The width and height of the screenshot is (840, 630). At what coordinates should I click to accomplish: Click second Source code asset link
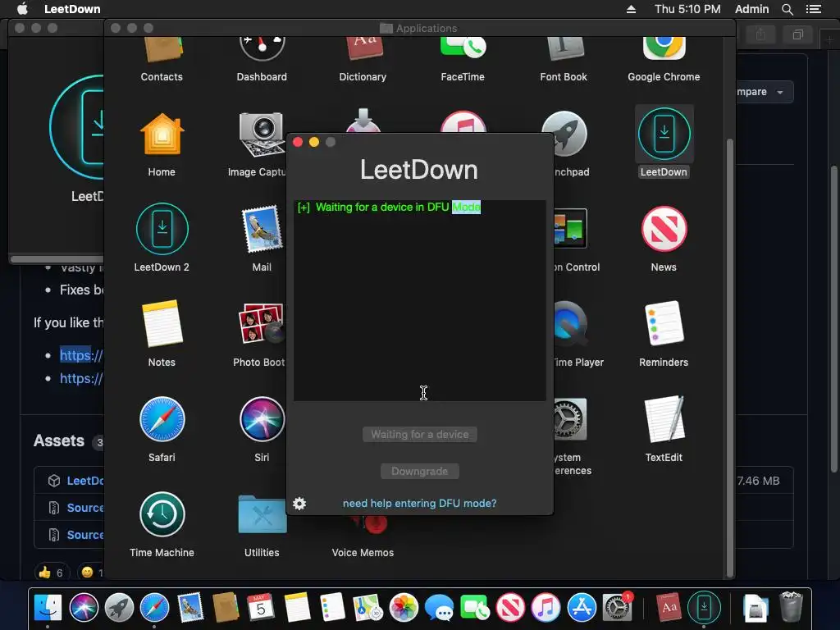click(x=84, y=535)
